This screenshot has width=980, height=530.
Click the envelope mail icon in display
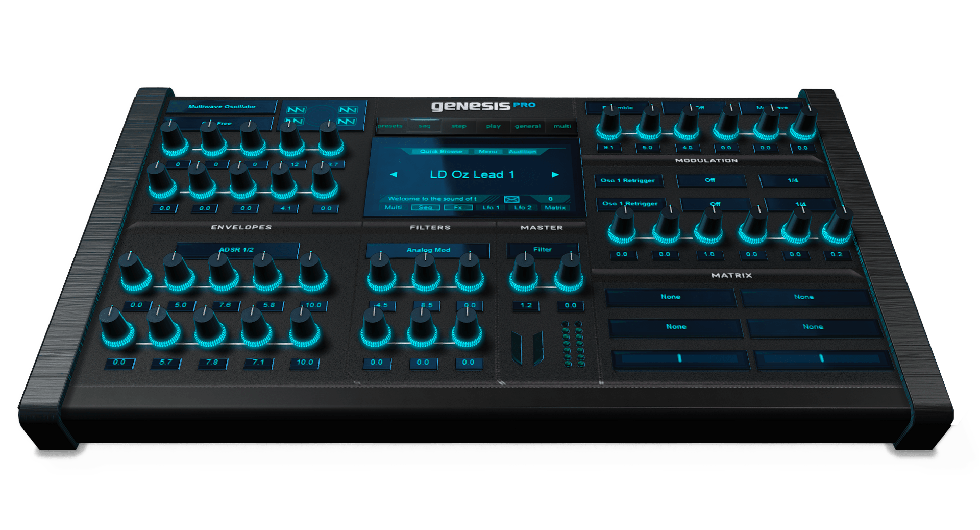pos(511,199)
